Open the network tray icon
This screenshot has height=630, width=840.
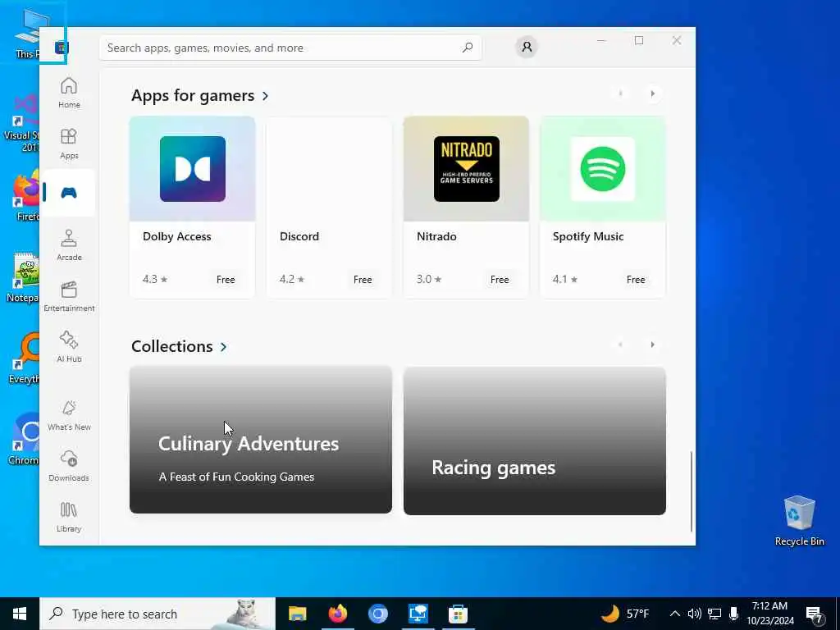pyautogui.click(x=714, y=614)
